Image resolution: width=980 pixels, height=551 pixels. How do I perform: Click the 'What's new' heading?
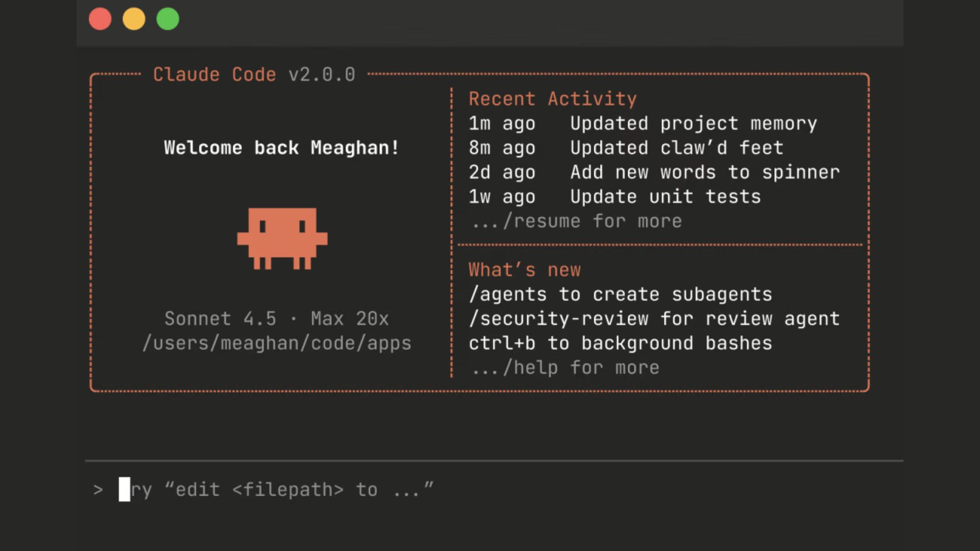pos(525,270)
